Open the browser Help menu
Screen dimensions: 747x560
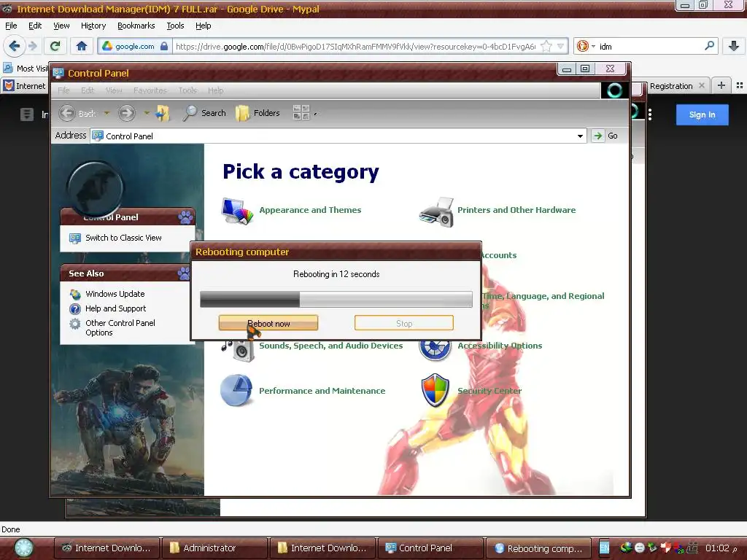pyautogui.click(x=203, y=26)
